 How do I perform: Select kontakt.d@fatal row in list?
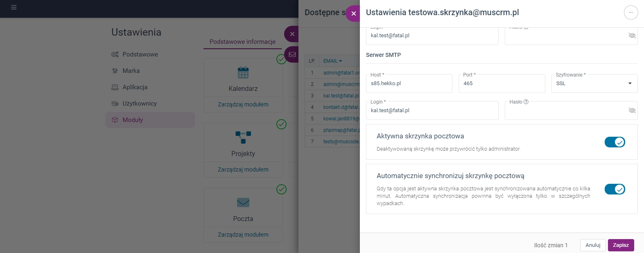coord(332,107)
